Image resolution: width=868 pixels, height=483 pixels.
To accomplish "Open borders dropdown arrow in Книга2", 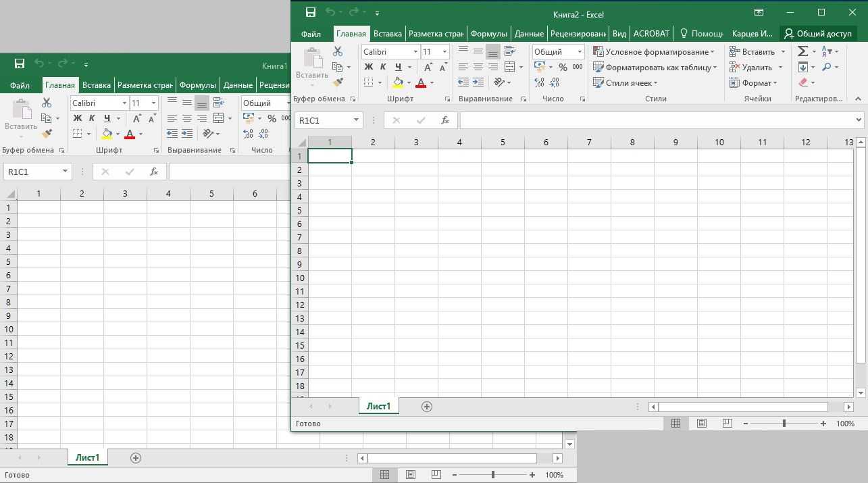I will 380,82.
